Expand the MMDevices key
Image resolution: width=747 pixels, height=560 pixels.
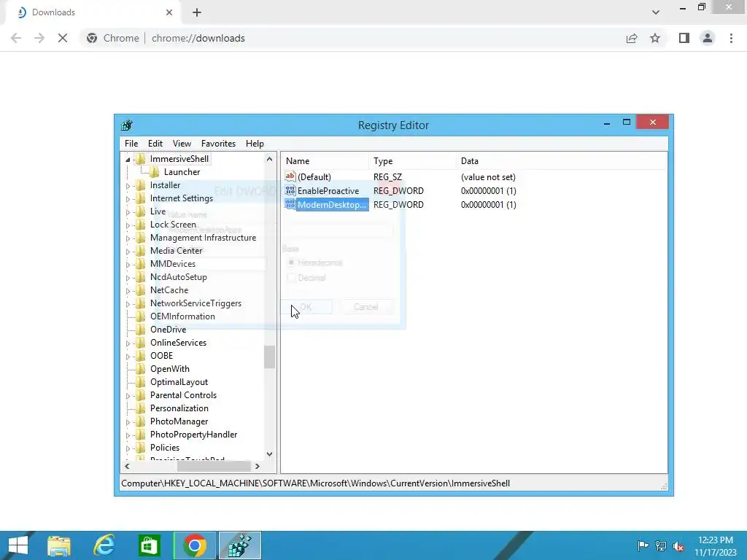(x=128, y=264)
